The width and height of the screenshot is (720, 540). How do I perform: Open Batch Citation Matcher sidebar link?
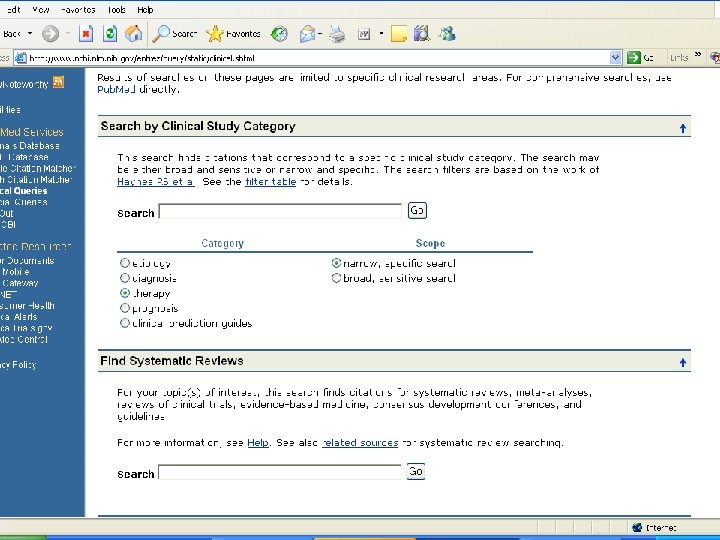pyautogui.click(x=36, y=180)
